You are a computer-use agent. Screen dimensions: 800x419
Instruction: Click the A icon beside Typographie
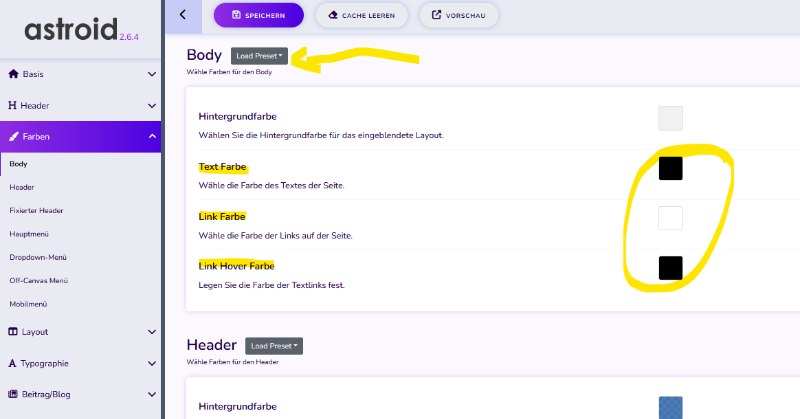[12, 363]
